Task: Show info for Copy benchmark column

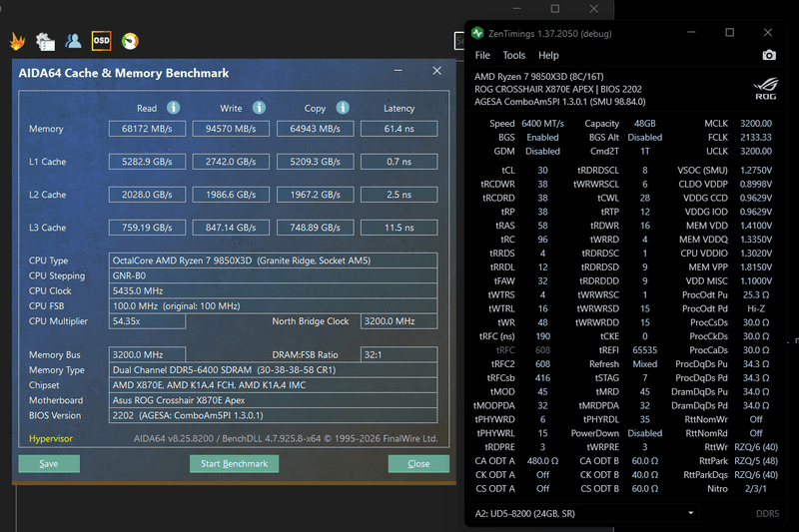Action: 343,108
